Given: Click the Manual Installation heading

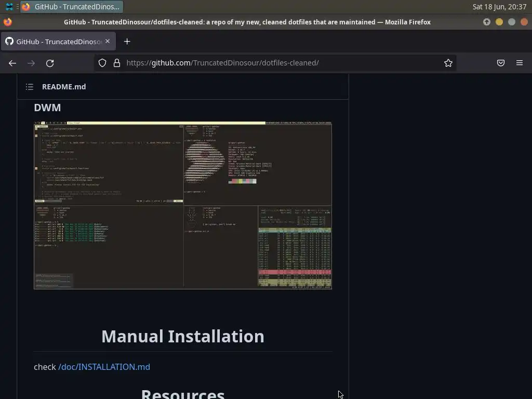Looking at the screenshot, I should [183, 336].
